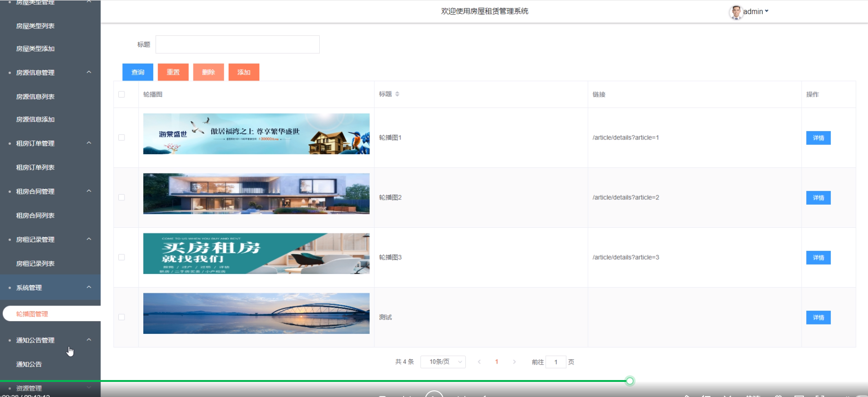Click the 买房租房 carousel thumbnail
Viewport: 868px width, 397px height.
click(256, 254)
